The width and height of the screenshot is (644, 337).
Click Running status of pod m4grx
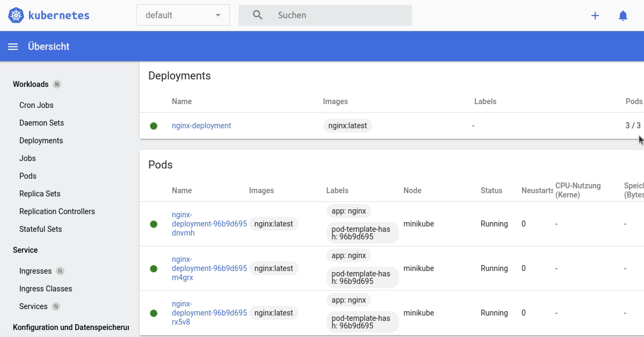494,268
